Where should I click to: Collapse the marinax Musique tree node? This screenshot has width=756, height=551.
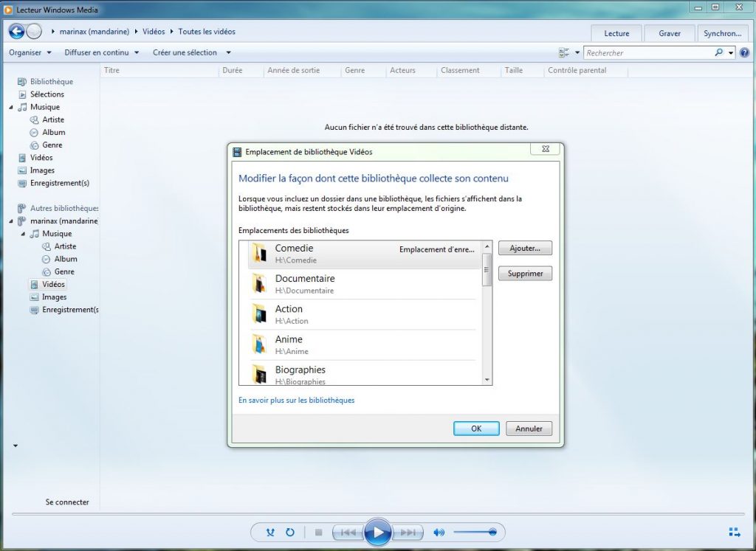[x=23, y=234]
